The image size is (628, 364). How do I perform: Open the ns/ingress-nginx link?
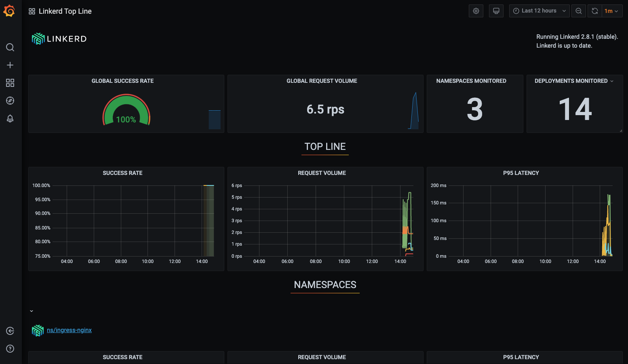[69, 330]
